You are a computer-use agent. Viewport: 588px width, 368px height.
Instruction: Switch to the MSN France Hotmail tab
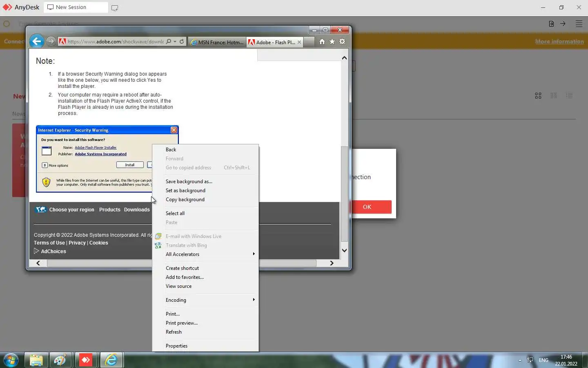point(217,42)
